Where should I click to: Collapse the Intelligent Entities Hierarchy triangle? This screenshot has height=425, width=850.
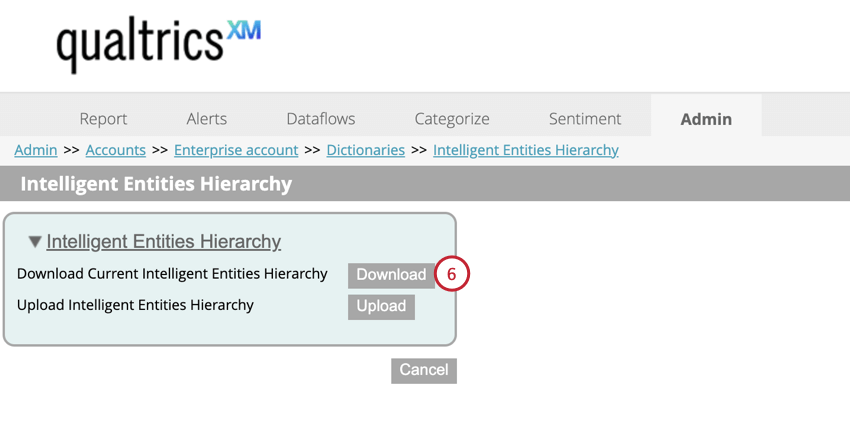click(x=35, y=242)
